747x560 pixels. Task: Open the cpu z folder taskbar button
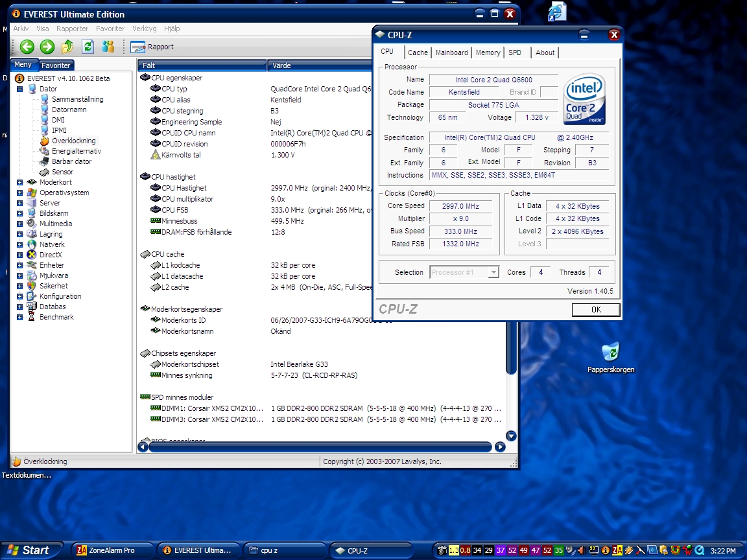pos(285,550)
